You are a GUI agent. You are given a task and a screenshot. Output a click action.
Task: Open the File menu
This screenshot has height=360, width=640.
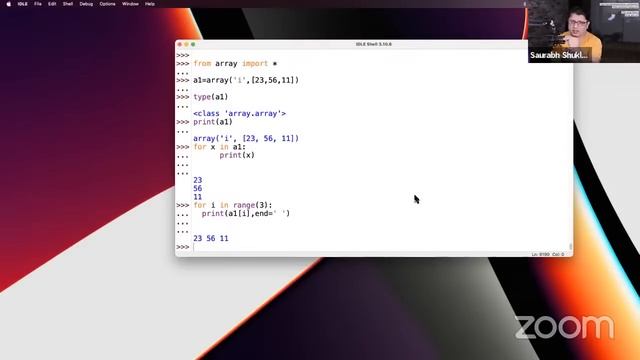point(38,4)
